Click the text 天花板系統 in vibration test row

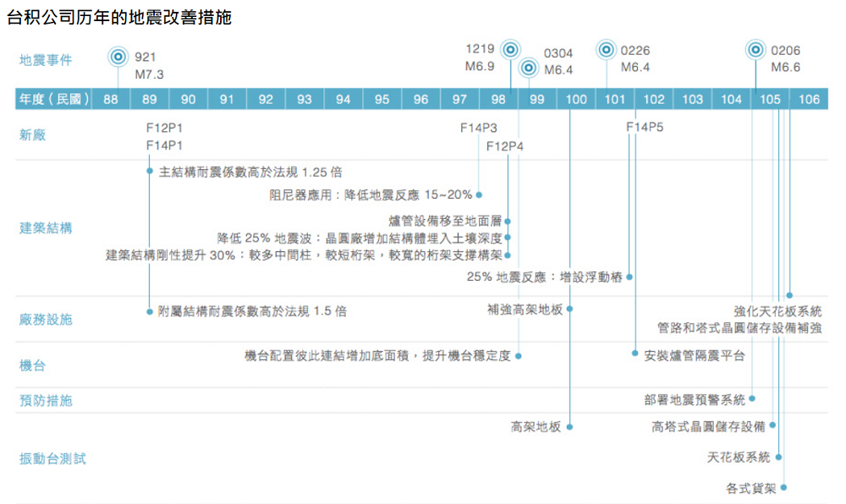(739, 457)
